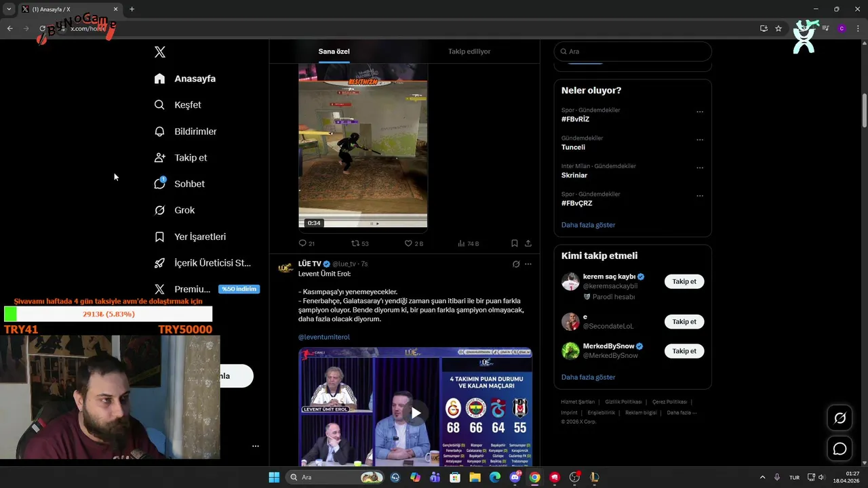Image resolution: width=868 pixels, height=488 pixels.
Task: Go back with browser back arrow
Action: (x=9, y=28)
